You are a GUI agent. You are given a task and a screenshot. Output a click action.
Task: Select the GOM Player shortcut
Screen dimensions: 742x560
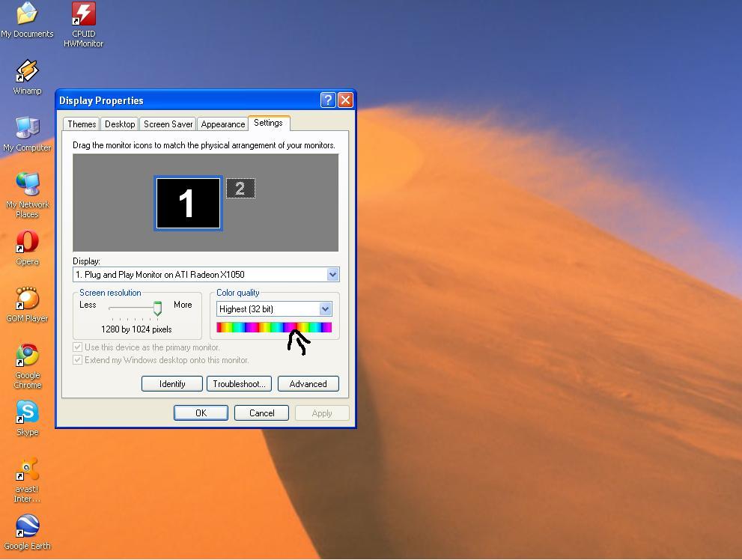click(27, 305)
